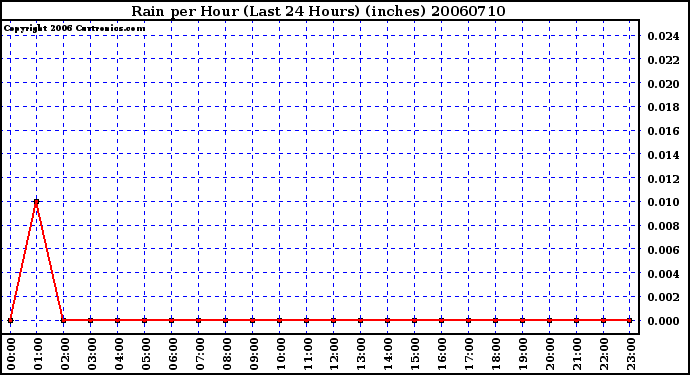This screenshot has width=690, height=375.
Task: Click the 15:00 x-axis label
Action: [415, 354]
